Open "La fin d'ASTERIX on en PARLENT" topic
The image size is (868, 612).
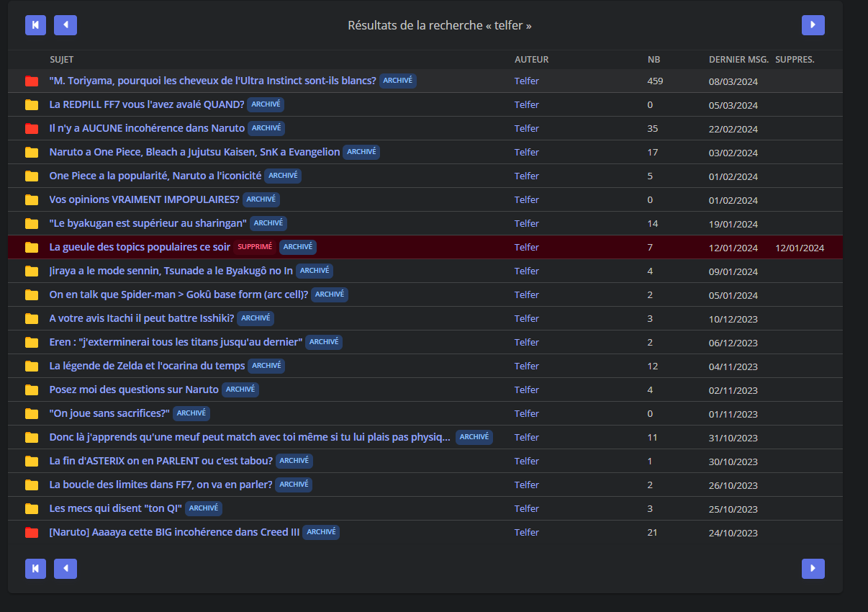(x=161, y=461)
